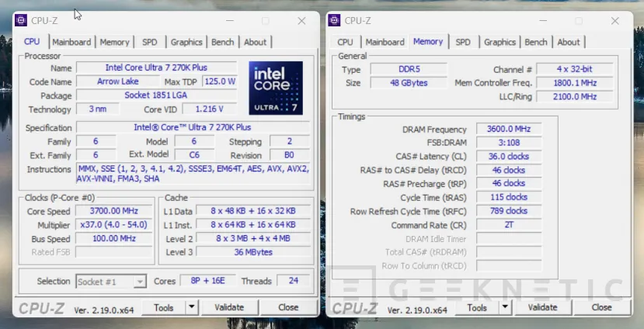644x329 pixels.
Task: Click the memory Type value DDR5
Action: pyautogui.click(x=409, y=69)
